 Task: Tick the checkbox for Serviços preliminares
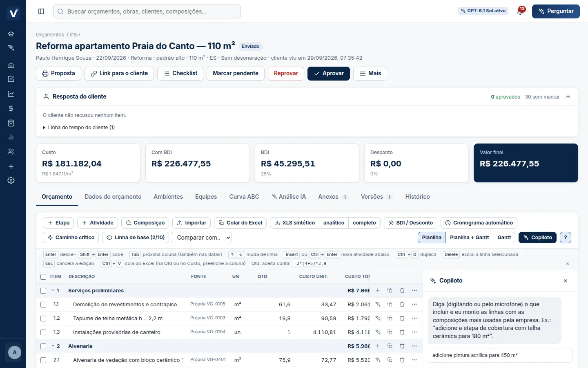pyautogui.click(x=43, y=291)
